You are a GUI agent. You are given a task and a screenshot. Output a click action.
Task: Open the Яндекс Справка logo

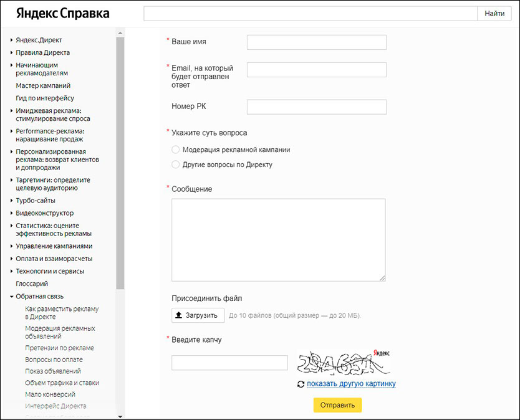(63, 13)
